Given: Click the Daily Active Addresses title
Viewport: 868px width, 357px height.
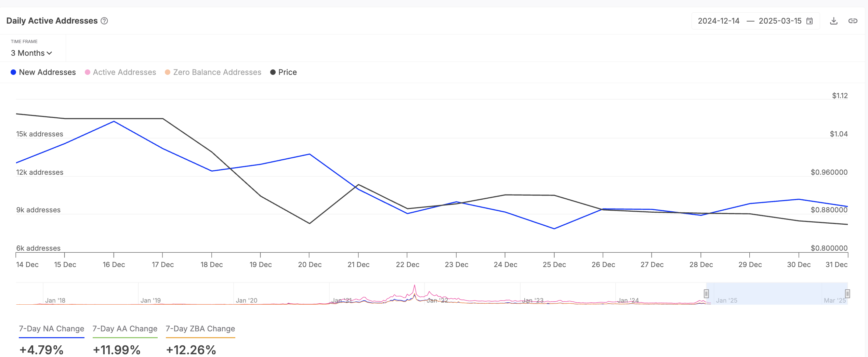Looking at the screenshot, I should click(52, 21).
